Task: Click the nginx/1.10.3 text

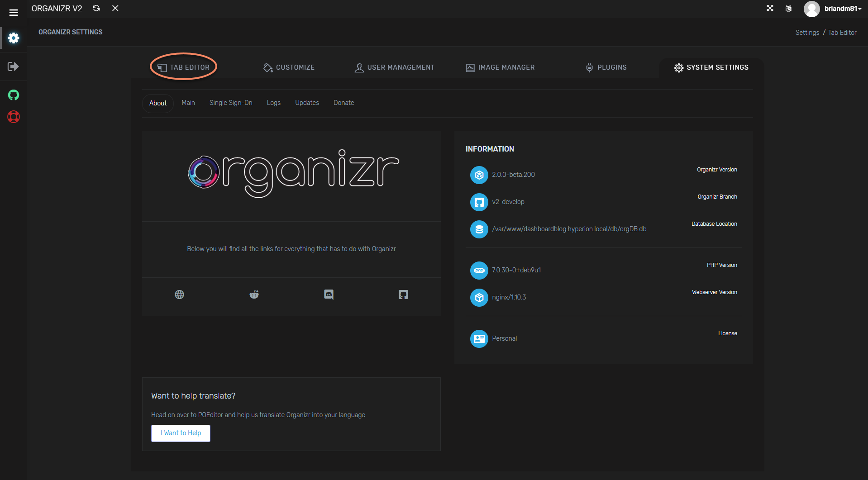Action: [509, 297]
